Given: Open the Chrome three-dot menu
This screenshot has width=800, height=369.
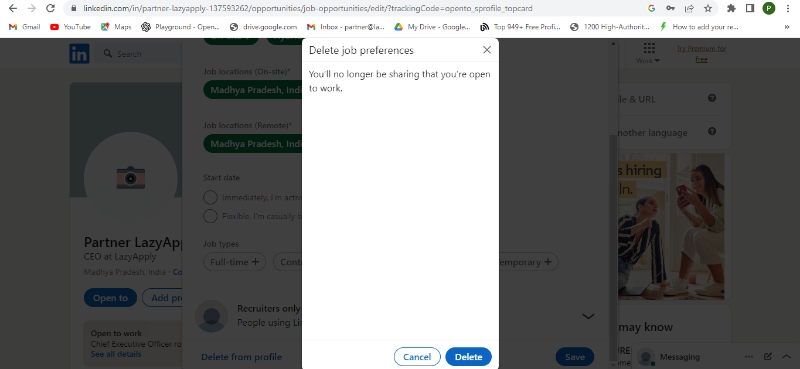Looking at the screenshot, I should 788,8.
